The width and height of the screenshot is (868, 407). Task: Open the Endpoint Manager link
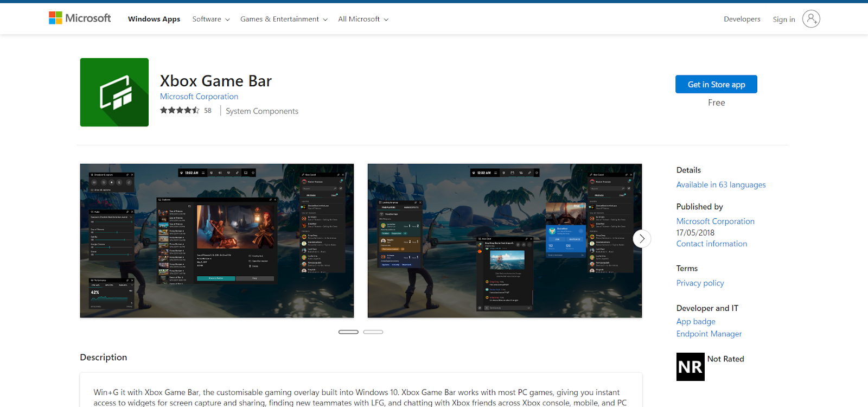(x=709, y=334)
